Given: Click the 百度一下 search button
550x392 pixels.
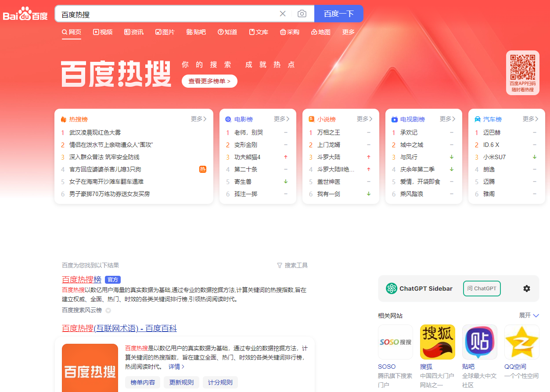Looking at the screenshot, I should pyautogui.click(x=339, y=14).
